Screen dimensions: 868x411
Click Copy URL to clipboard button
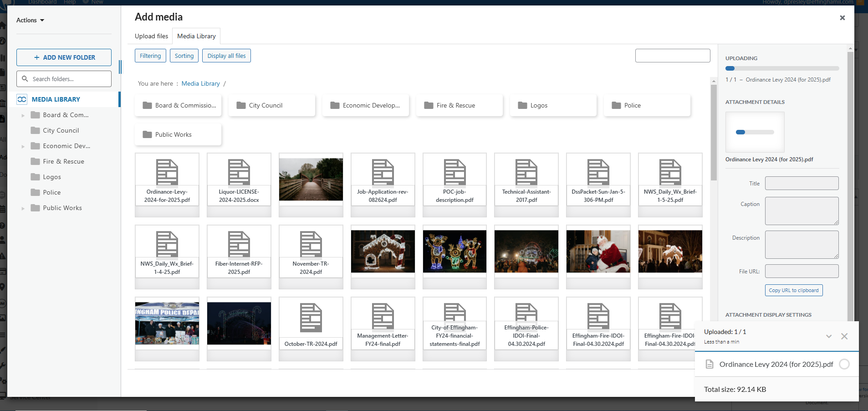point(794,290)
